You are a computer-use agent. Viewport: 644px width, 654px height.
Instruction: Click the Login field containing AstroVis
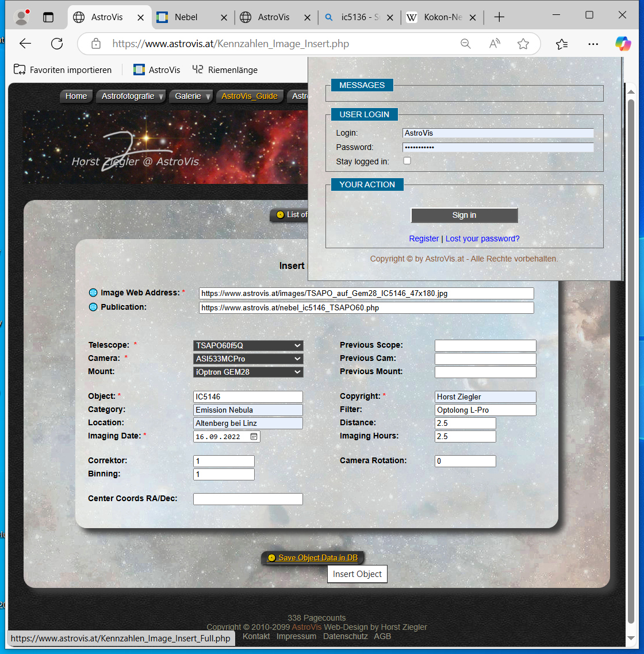[x=498, y=133]
